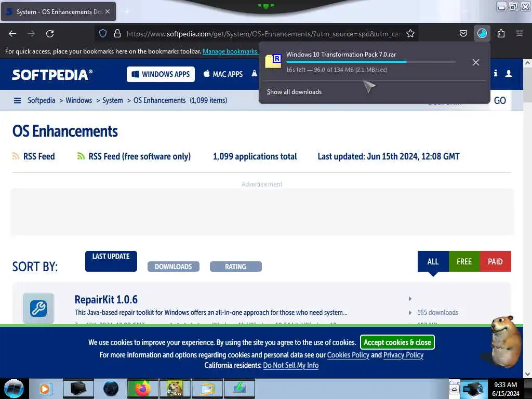The image size is (532, 399).
Task: Bookmark this page with the star
Action: pos(410,33)
